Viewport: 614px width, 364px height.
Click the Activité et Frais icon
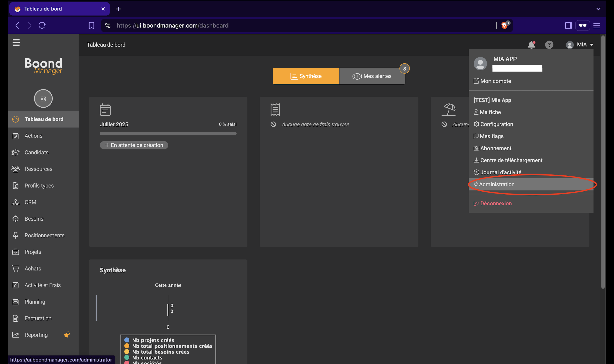tap(15, 285)
